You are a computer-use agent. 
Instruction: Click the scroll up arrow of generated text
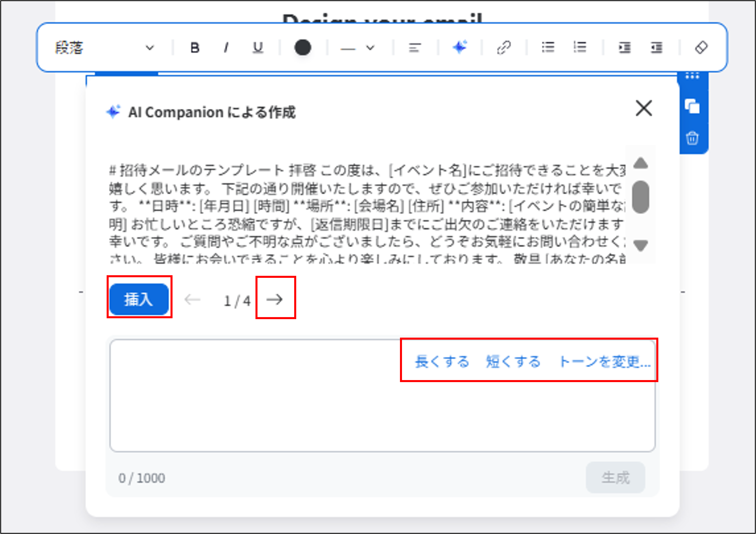[641, 163]
